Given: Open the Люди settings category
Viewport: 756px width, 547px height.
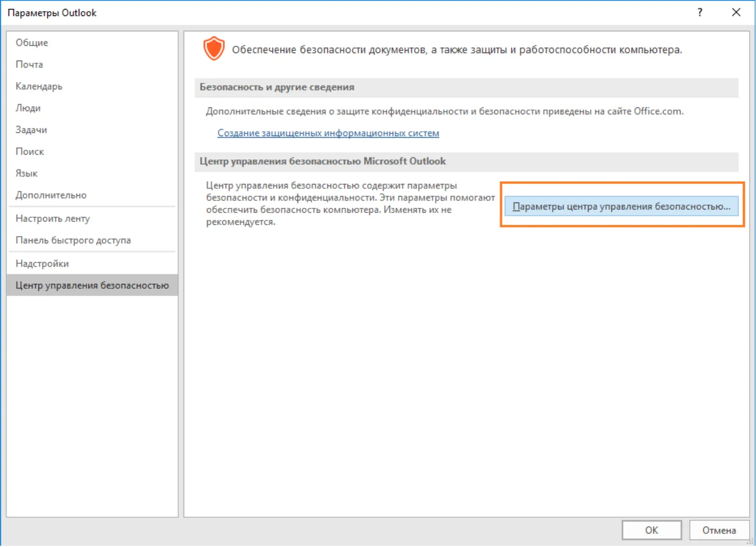Looking at the screenshot, I should pos(92,108).
